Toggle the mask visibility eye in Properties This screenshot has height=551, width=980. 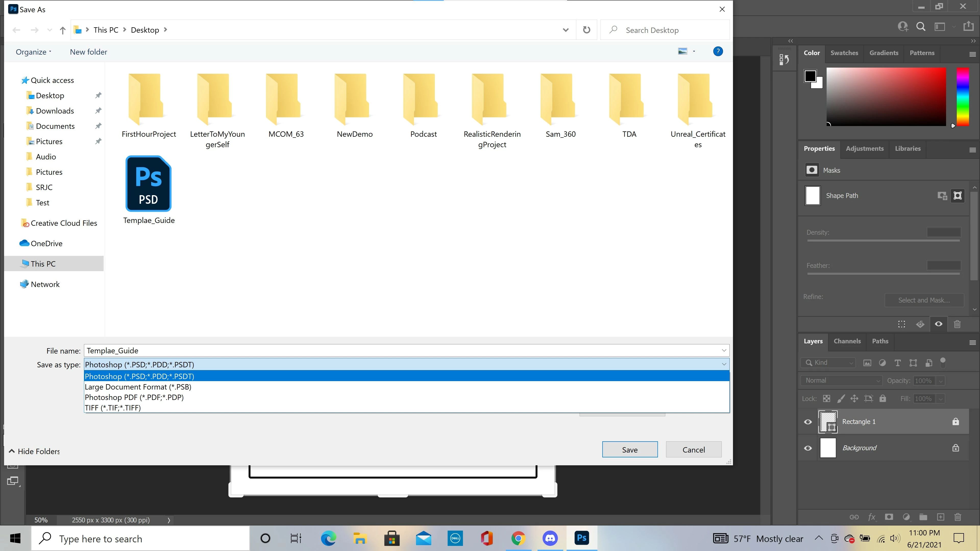point(939,324)
